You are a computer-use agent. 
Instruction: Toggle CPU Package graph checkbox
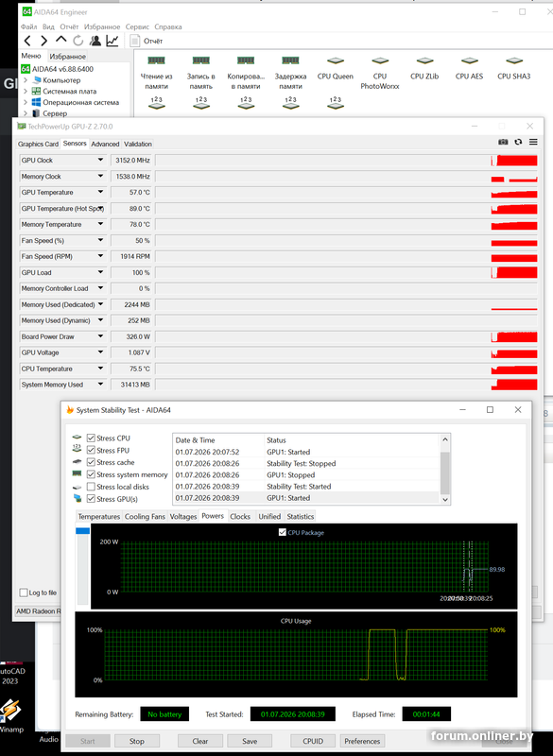click(x=283, y=532)
